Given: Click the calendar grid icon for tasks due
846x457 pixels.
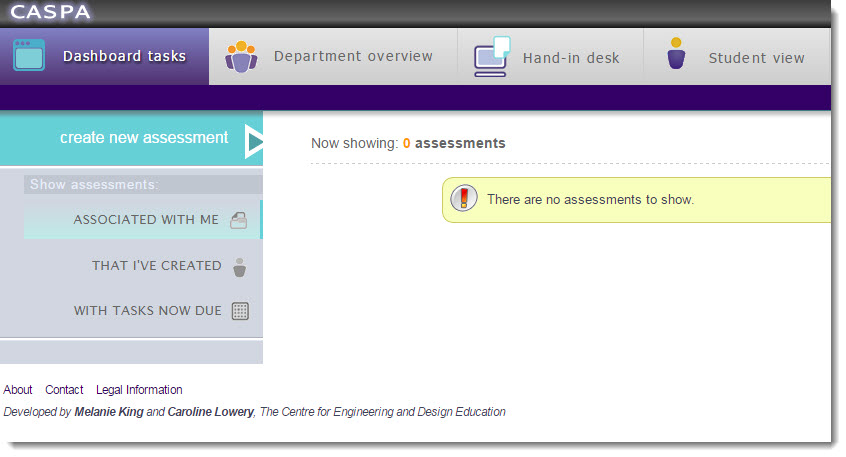Looking at the screenshot, I should click(x=240, y=311).
